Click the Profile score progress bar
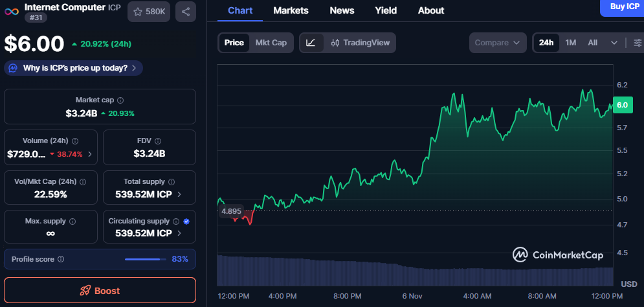Viewport: 644px width, 307px height. click(145, 259)
